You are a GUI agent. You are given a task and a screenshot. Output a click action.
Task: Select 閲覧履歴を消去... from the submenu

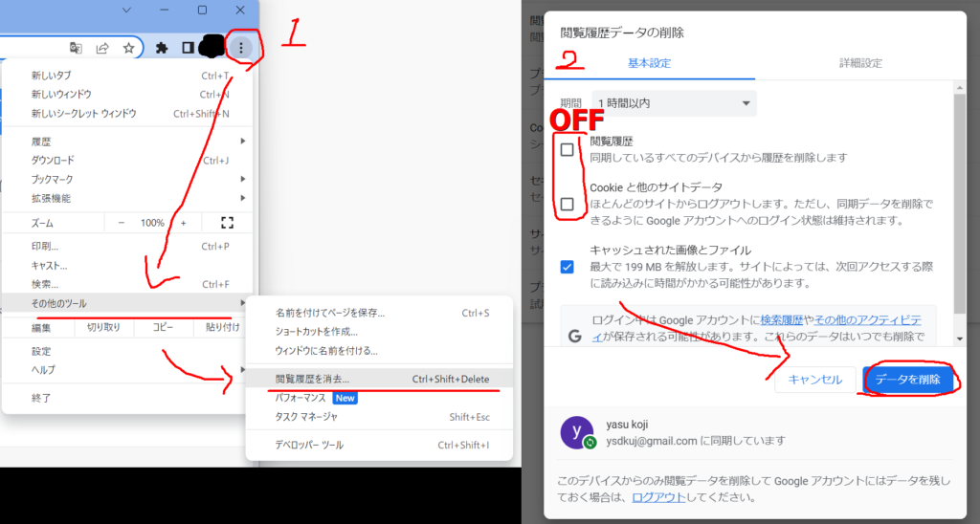pyautogui.click(x=313, y=379)
